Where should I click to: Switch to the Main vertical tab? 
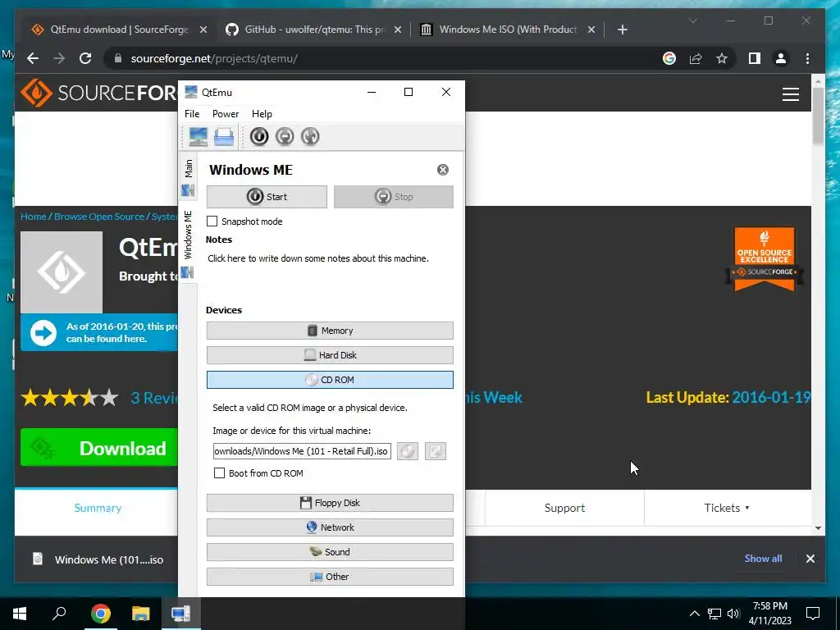188,177
